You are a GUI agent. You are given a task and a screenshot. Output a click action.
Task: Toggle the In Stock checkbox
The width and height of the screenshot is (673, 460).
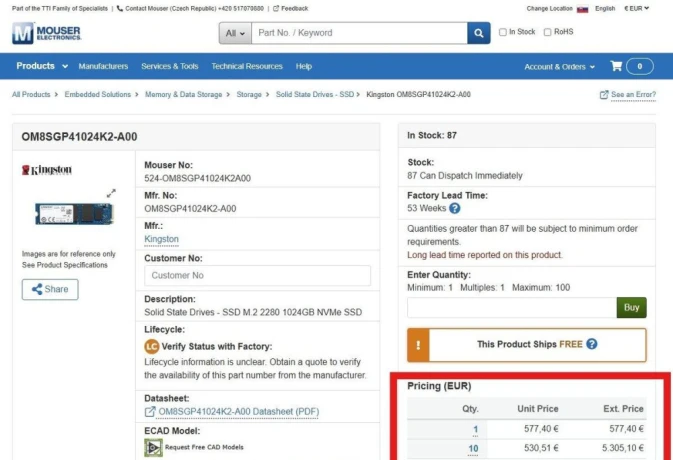[x=503, y=32]
